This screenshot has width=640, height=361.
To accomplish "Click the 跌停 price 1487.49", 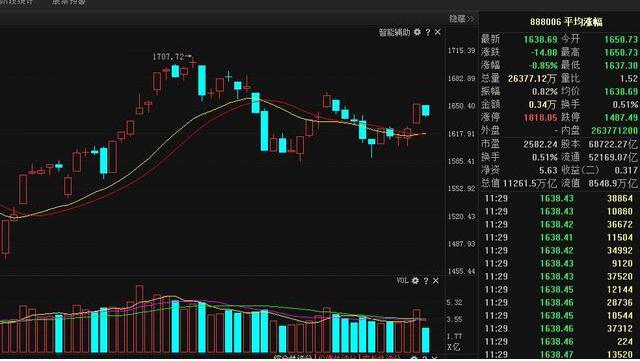I will point(620,118).
